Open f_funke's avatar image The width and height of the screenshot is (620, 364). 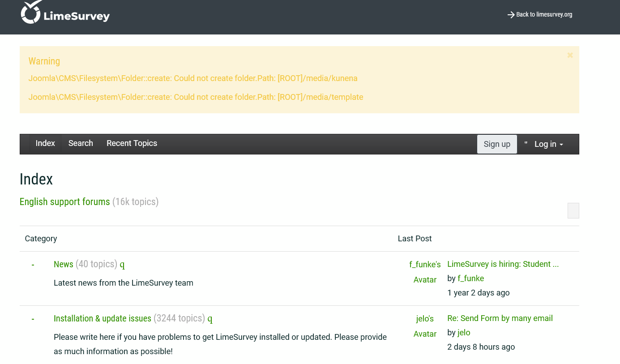click(x=425, y=272)
